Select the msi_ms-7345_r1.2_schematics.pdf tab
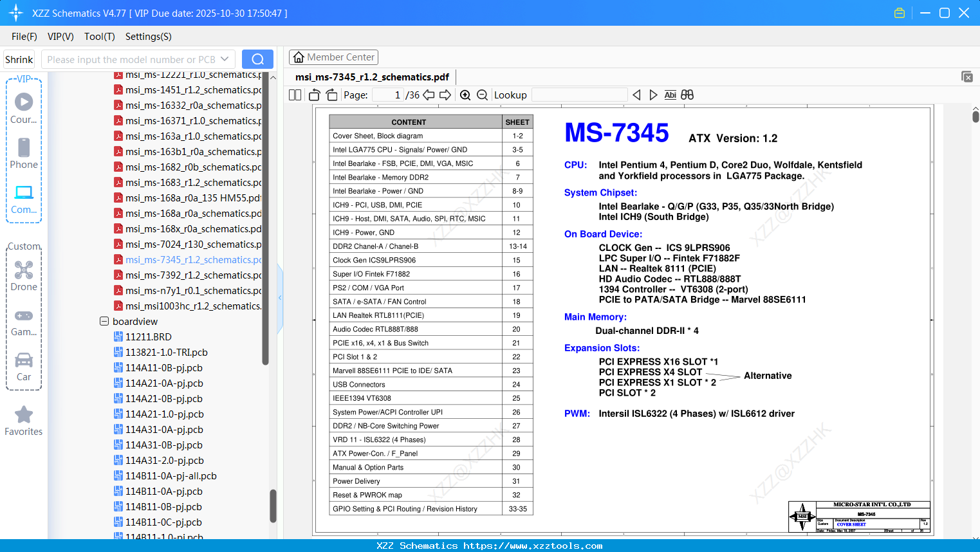980x552 pixels. coord(372,77)
